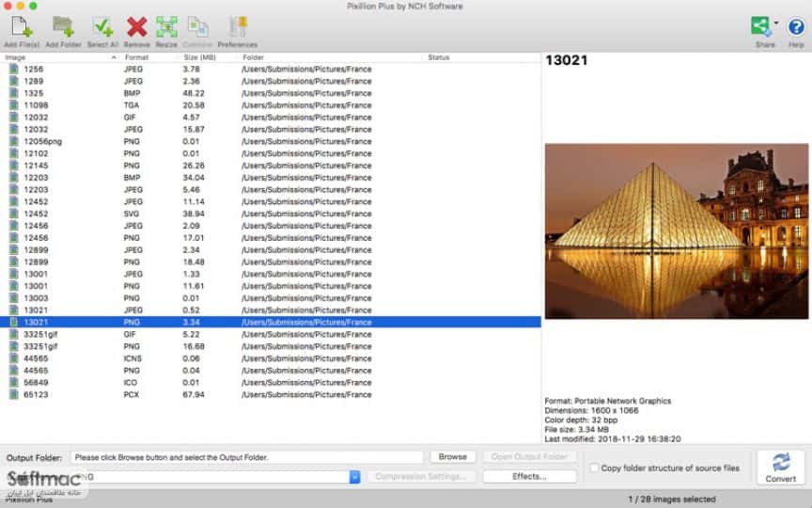Click the Louvre pyramid preview image
Image resolution: width=812 pixels, height=508 pixels.
677,231
